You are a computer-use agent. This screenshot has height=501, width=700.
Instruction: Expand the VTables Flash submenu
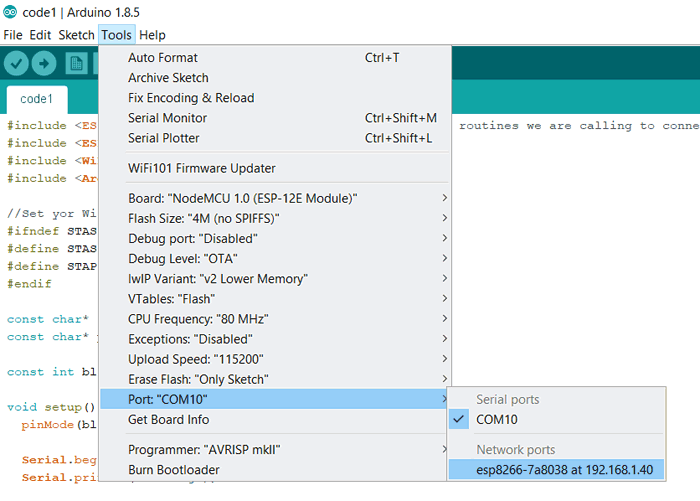coord(275,299)
